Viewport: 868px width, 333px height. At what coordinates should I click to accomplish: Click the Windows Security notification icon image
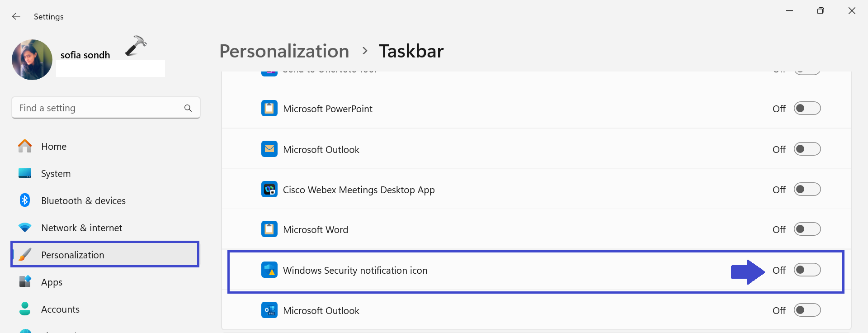269,270
